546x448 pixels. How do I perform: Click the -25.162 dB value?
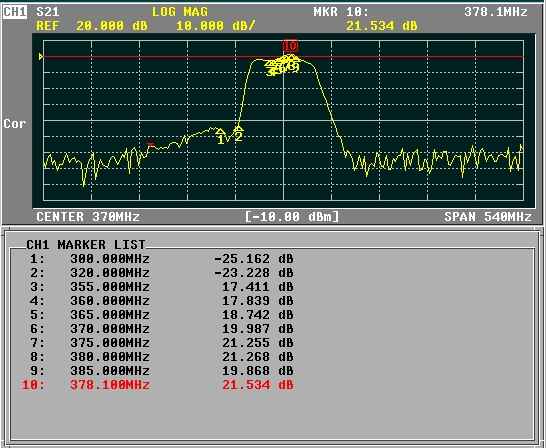click(x=254, y=259)
